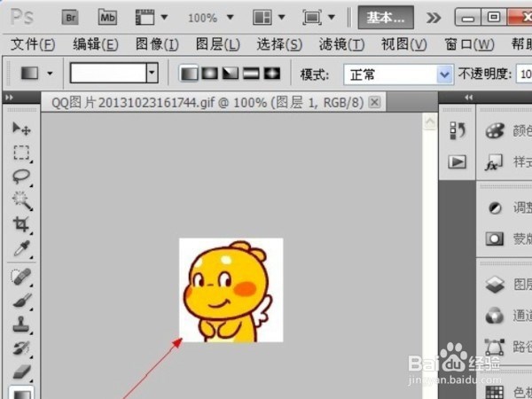
Task: Click the canvas scrollbar up arrow
Action: 430,121
